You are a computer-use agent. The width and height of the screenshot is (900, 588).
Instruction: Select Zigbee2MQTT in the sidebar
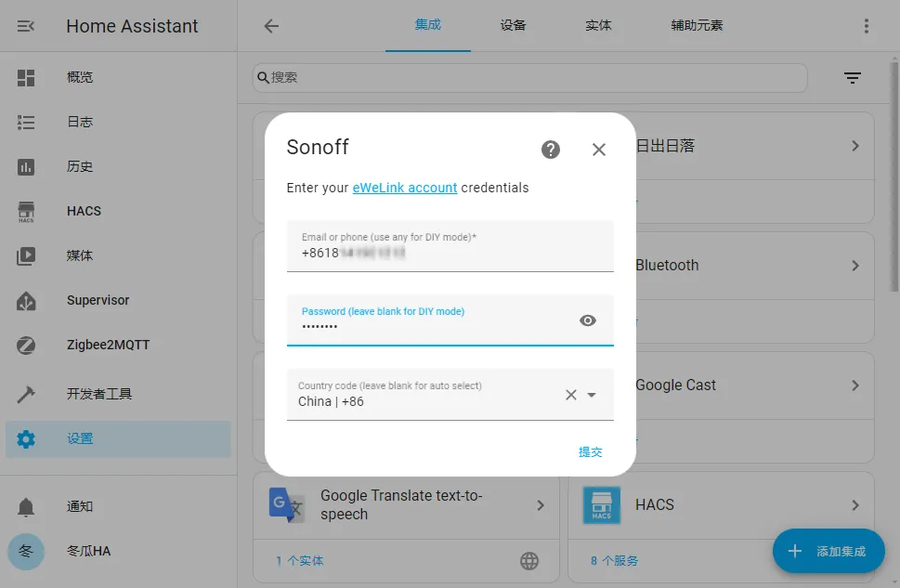tap(118, 346)
